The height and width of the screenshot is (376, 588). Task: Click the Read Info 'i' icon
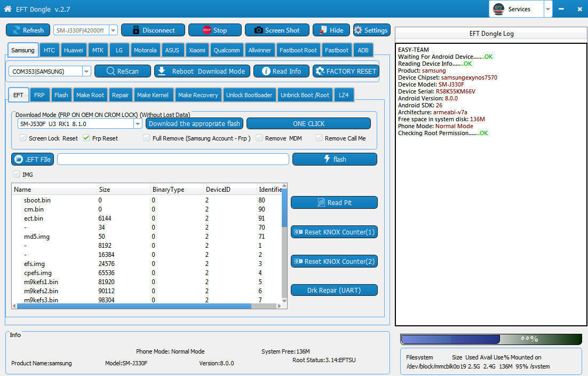pyautogui.click(x=266, y=71)
